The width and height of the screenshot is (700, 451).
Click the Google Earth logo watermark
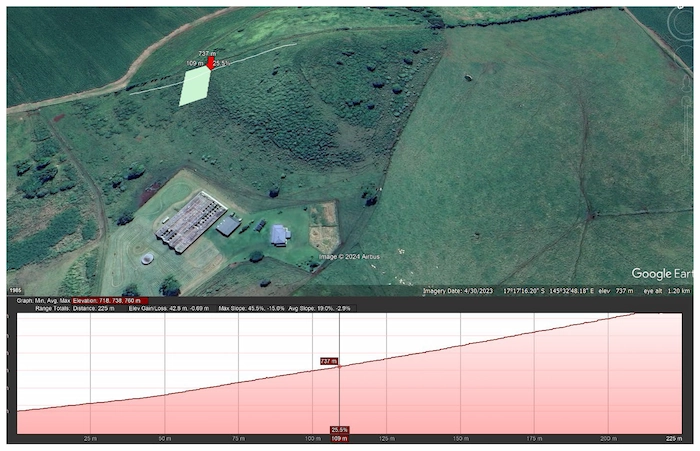point(662,274)
